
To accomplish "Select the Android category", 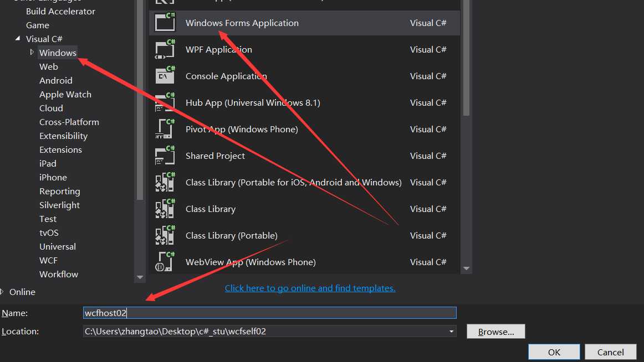I will coord(56,81).
